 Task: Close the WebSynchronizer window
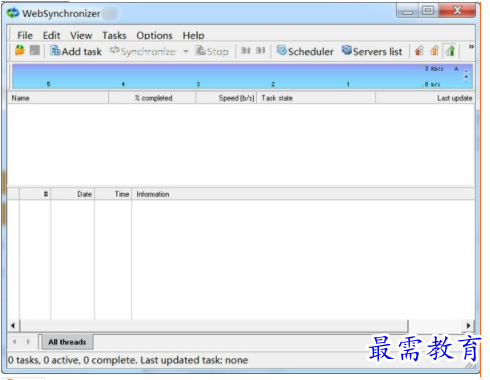point(457,11)
